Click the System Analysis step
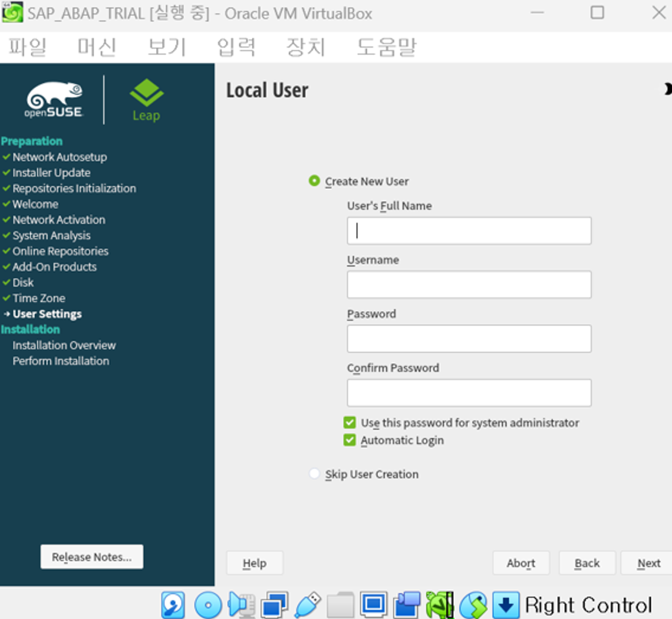 point(51,235)
